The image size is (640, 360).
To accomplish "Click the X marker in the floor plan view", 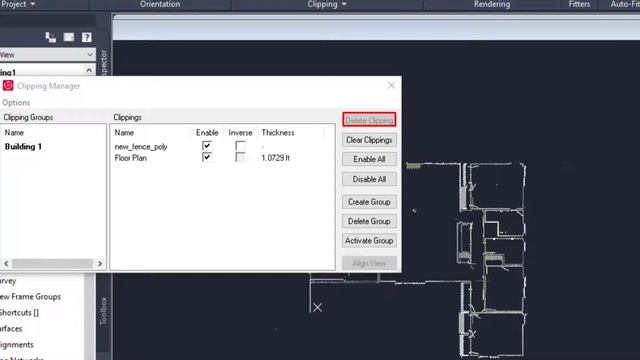I will tap(318, 307).
